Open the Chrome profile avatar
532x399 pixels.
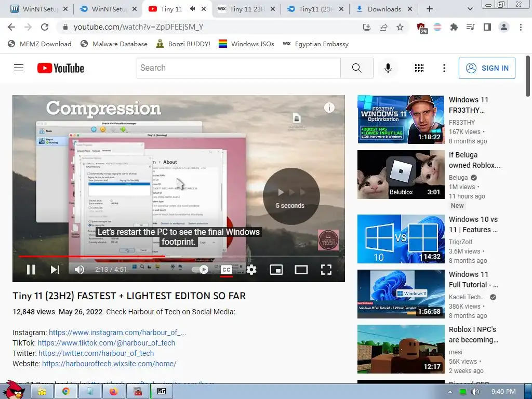(504, 27)
